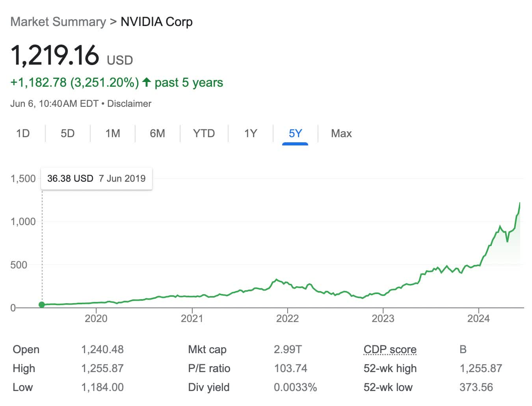This screenshot has width=532, height=406.
Task: Click the green up-arrow gain icon
Action: (147, 82)
